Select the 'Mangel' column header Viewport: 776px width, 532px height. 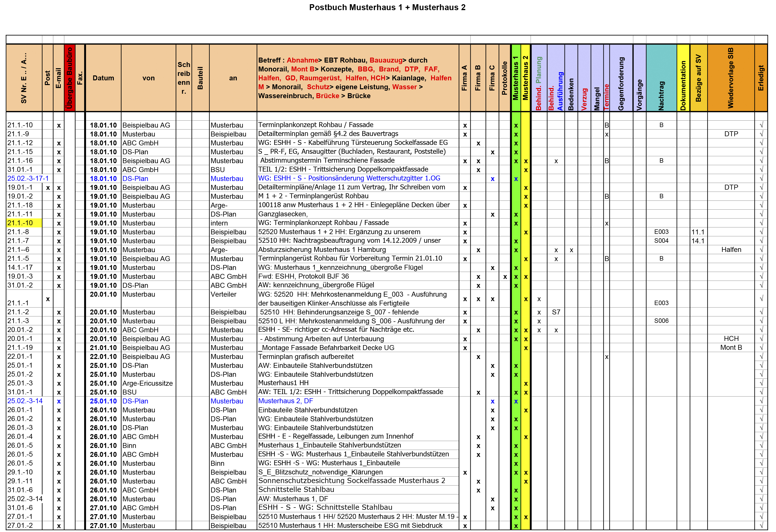coord(597,78)
